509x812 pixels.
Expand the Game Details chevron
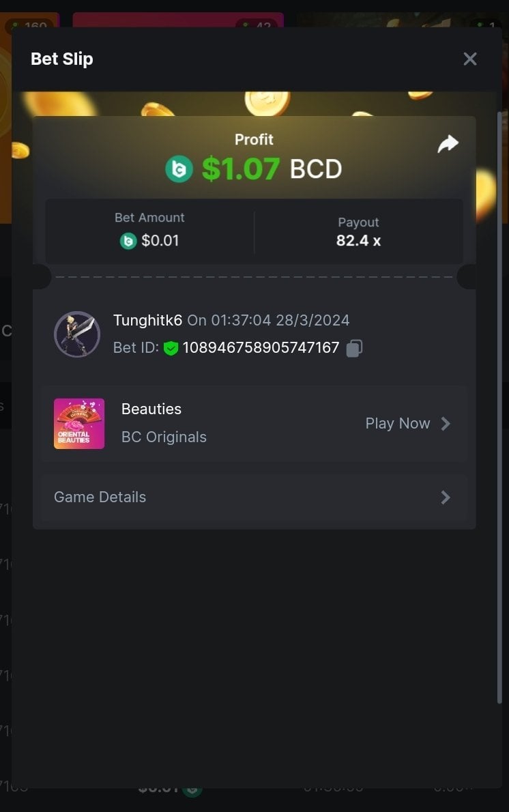pos(446,497)
